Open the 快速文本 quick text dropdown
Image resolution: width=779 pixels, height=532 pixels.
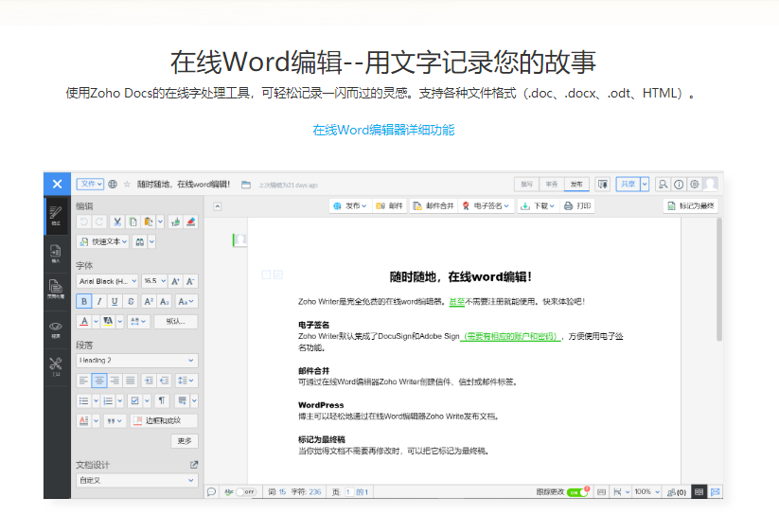point(103,242)
